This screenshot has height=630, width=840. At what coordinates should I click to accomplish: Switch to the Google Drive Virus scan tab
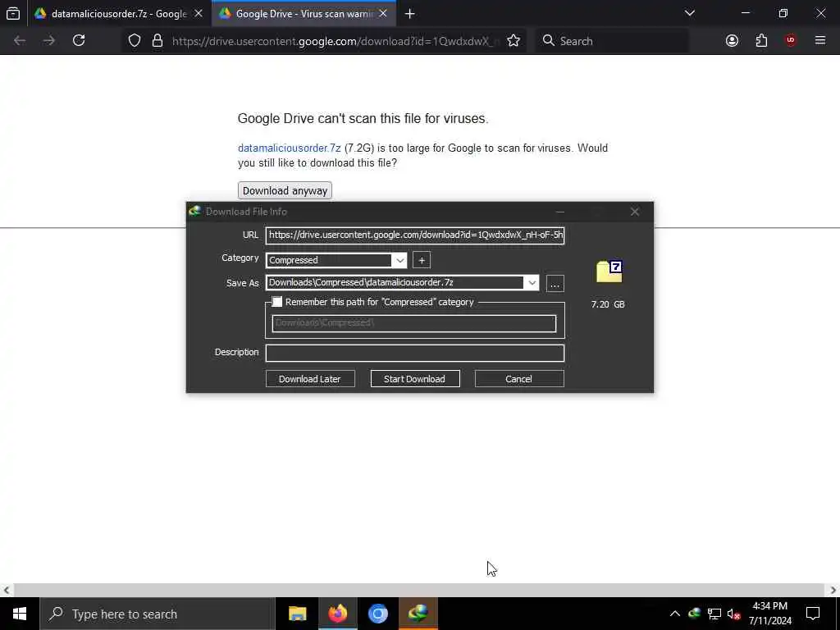304,14
